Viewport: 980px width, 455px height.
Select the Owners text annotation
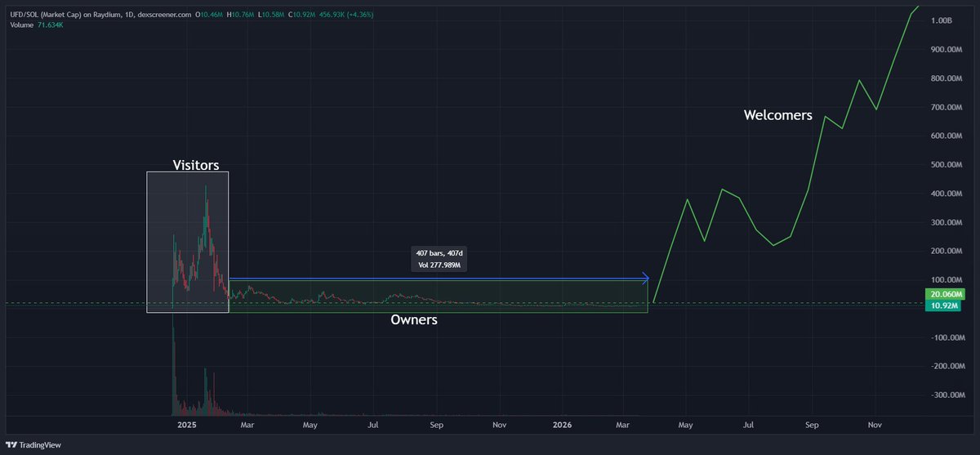click(413, 320)
